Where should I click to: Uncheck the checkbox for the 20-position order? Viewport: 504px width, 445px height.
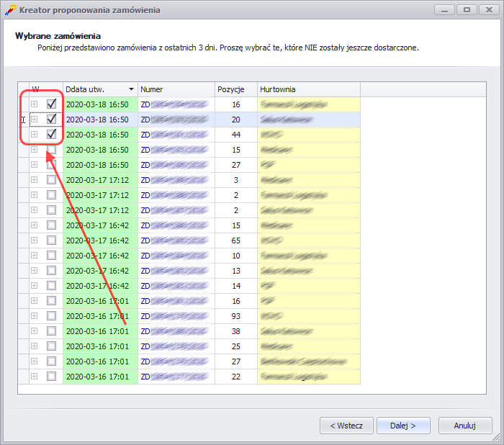pos(51,119)
